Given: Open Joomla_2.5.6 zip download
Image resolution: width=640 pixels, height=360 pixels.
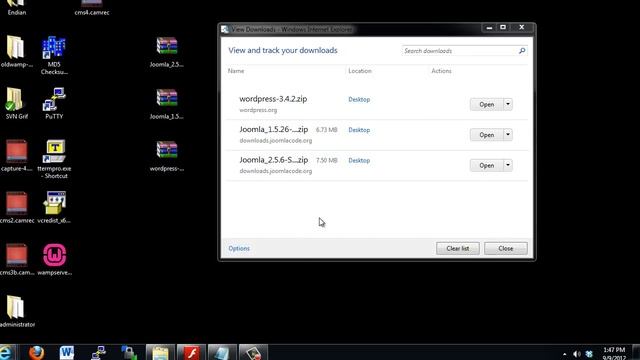Looking at the screenshot, I should [487, 165].
